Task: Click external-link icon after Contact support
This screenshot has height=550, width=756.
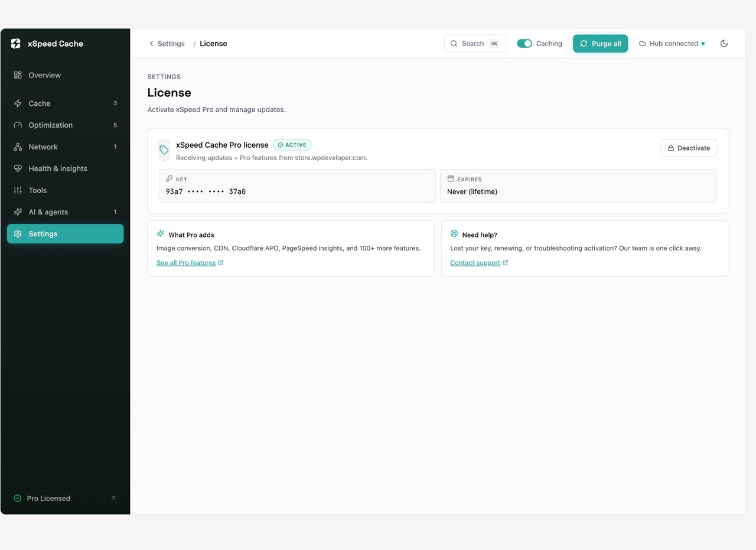Action: click(506, 263)
